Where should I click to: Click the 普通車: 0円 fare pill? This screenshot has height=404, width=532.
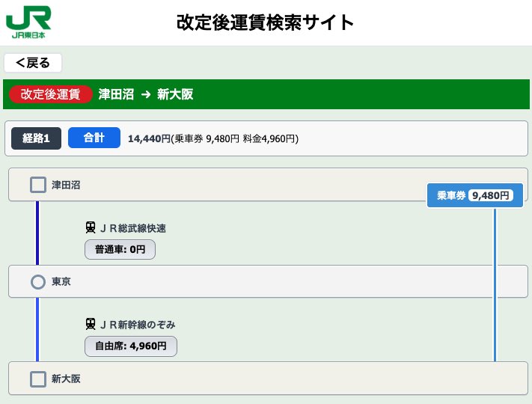click(x=120, y=250)
